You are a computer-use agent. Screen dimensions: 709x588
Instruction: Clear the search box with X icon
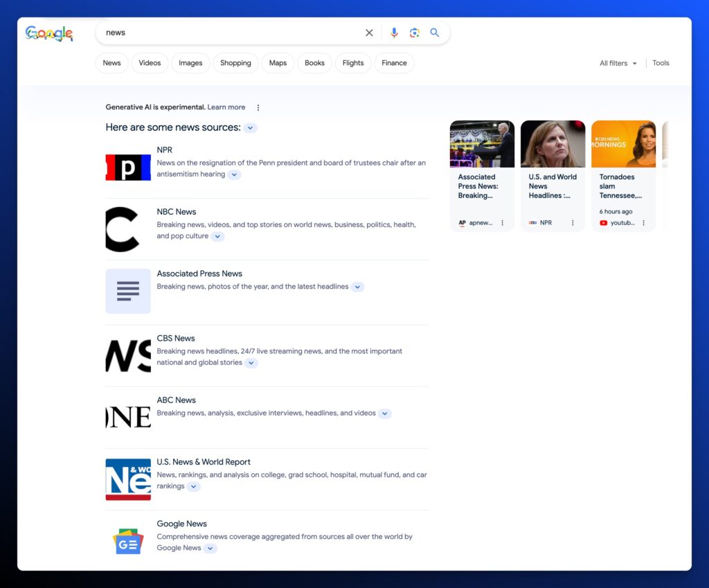369,33
